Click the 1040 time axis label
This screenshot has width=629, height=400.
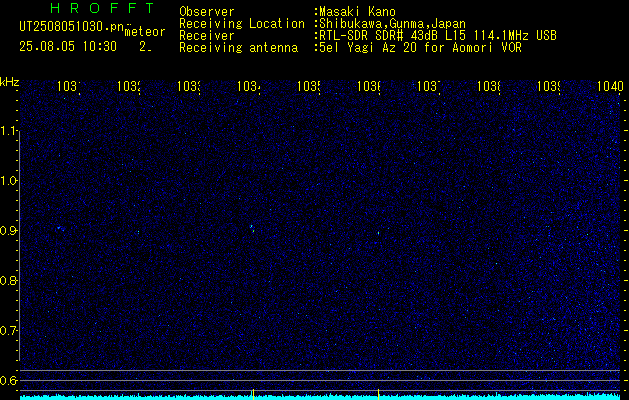(610, 86)
